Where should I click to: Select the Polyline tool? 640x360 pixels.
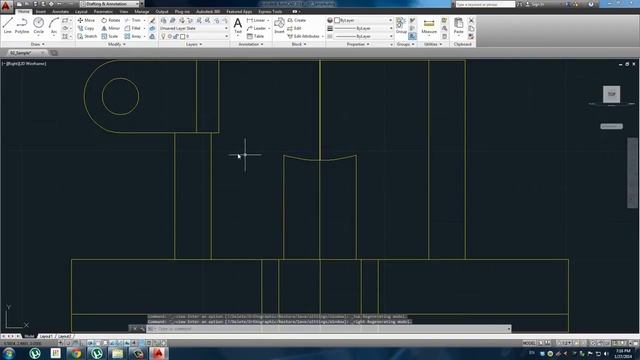tap(22, 25)
